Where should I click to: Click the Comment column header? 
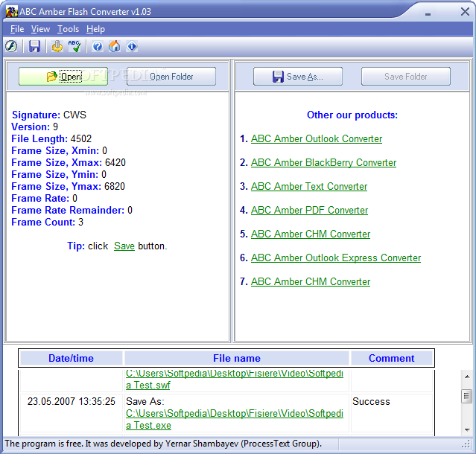pyautogui.click(x=392, y=358)
